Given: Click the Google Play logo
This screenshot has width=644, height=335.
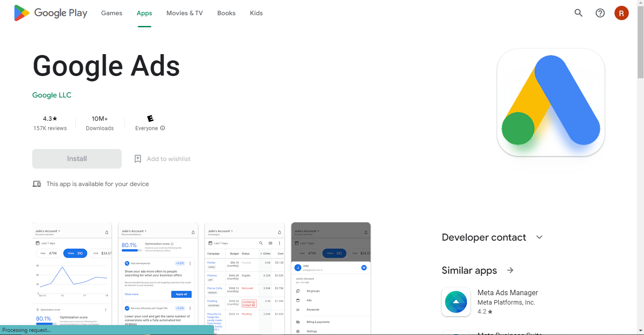Looking at the screenshot, I should 51,13.
